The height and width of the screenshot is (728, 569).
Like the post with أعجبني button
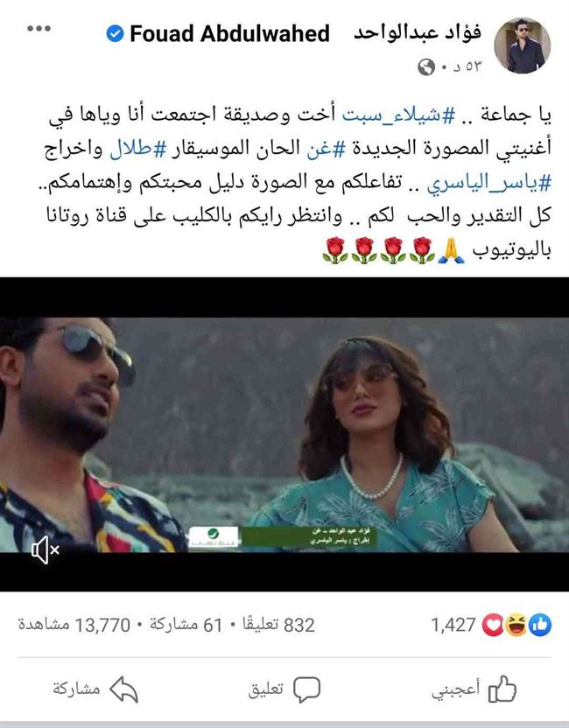(474, 689)
